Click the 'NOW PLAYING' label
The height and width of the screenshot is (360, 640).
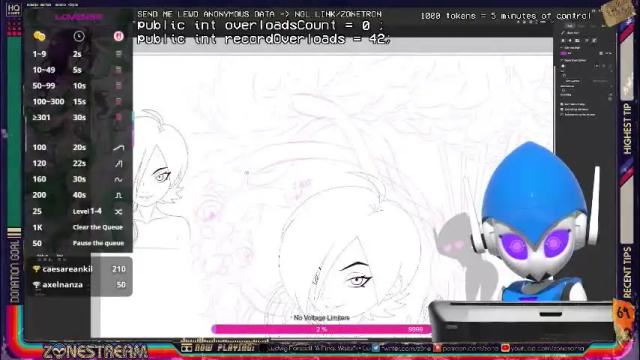[224, 348]
